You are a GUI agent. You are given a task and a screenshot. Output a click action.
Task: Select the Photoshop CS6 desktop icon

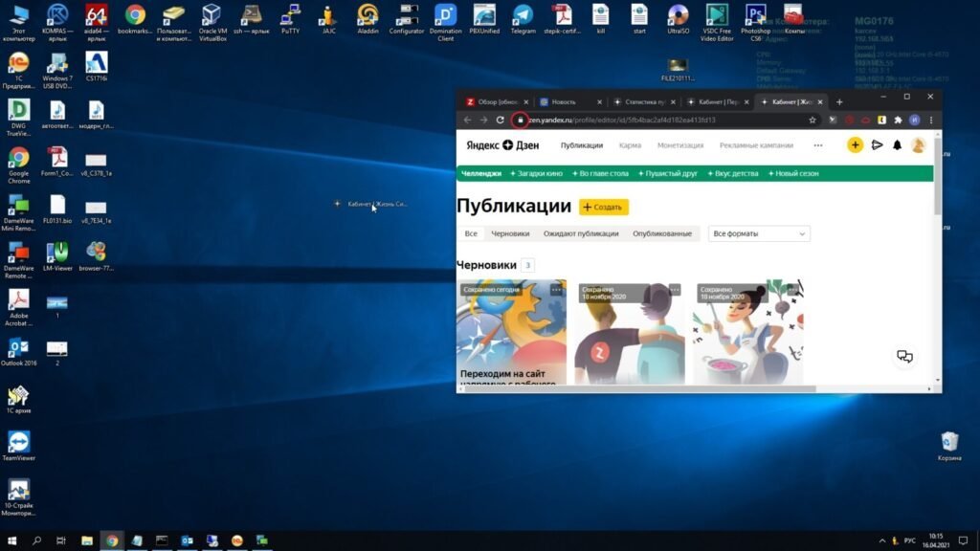pyautogui.click(x=756, y=23)
